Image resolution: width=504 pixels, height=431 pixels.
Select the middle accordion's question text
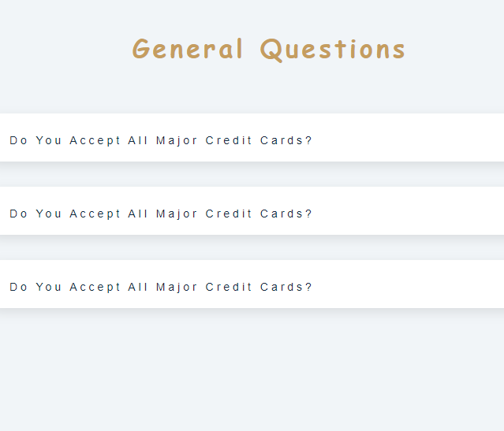click(161, 214)
